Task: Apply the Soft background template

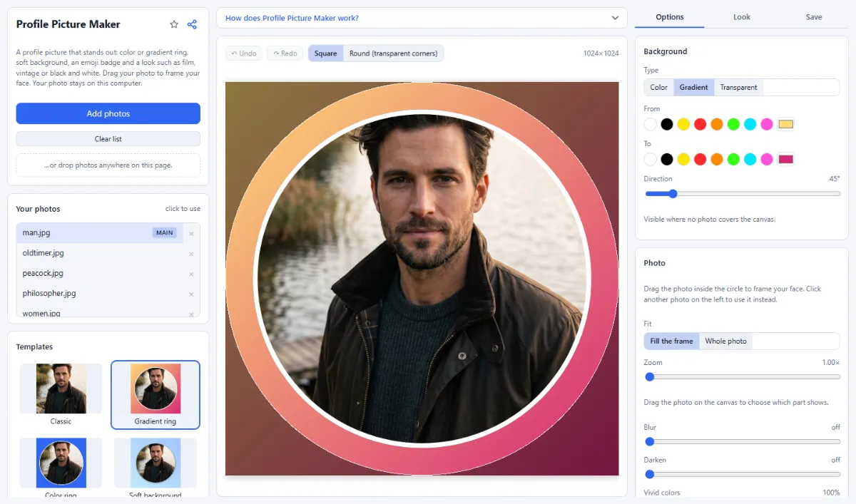Action: (156, 467)
